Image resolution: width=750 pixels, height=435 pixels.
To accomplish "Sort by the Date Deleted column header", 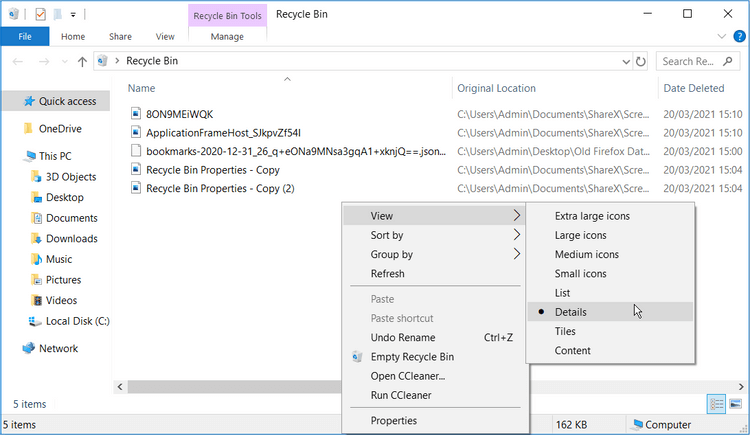I will point(694,88).
